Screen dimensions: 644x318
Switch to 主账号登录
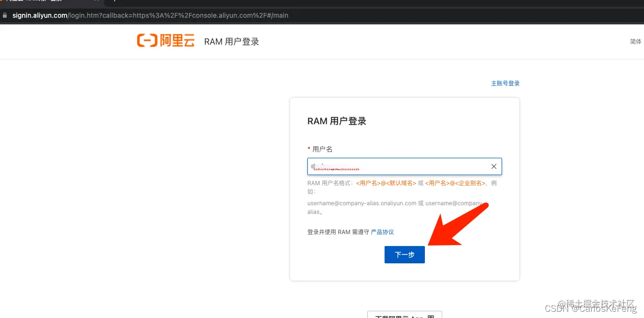pyautogui.click(x=505, y=83)
